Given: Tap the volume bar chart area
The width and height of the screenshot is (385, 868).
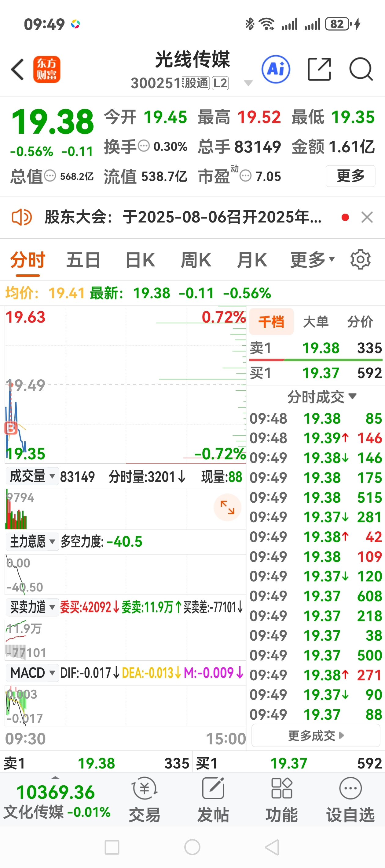Looking at the screenshot, I should pos(126,508).
